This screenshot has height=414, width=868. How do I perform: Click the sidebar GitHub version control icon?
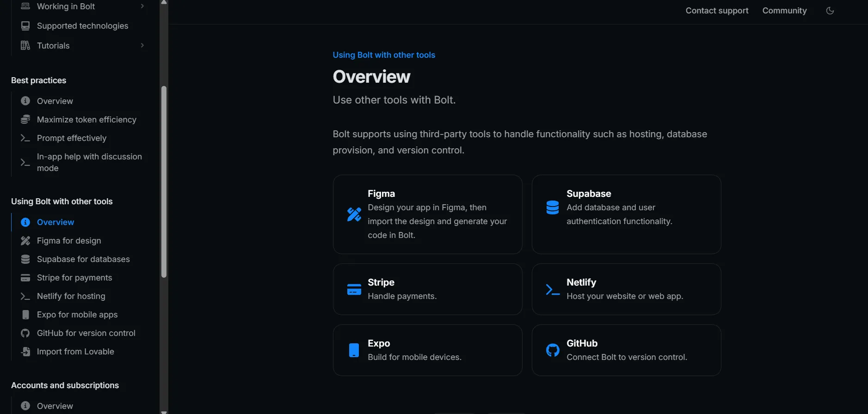(25, 333)
